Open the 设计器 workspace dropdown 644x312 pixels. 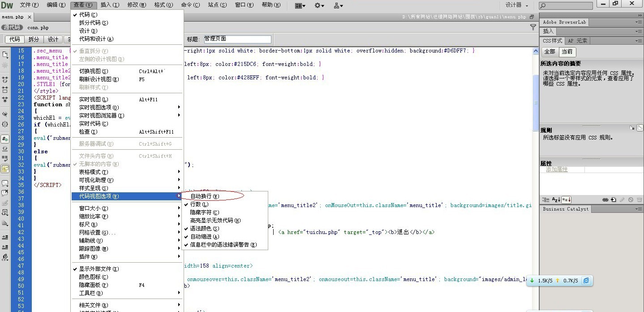[516, 5]
